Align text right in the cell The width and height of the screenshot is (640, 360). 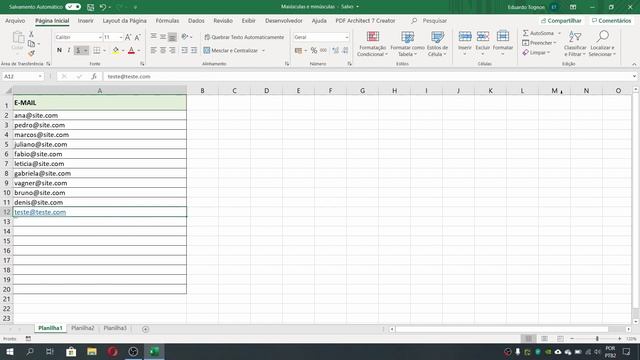(172, 50)
